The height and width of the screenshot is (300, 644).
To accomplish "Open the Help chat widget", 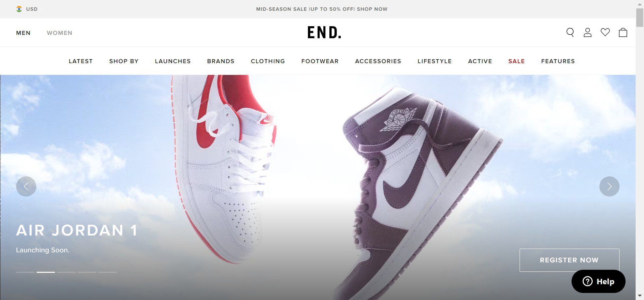I will click(x=598, y=281).
